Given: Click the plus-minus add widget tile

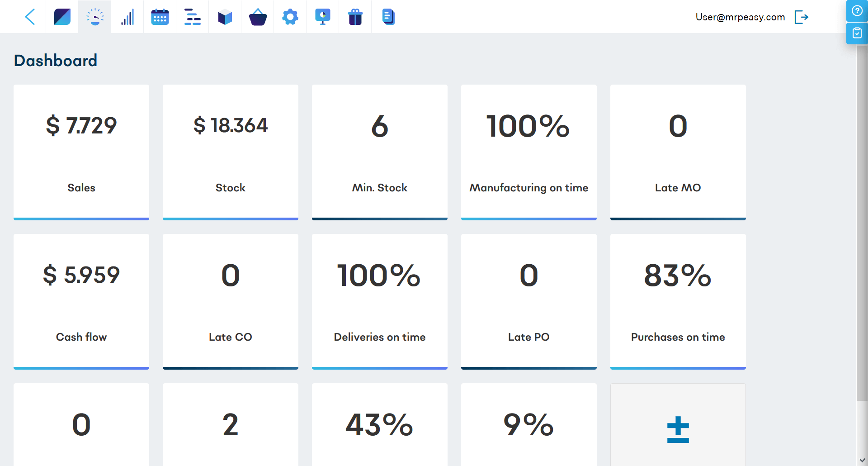Looking at the screenshot, I should (678, 425).
